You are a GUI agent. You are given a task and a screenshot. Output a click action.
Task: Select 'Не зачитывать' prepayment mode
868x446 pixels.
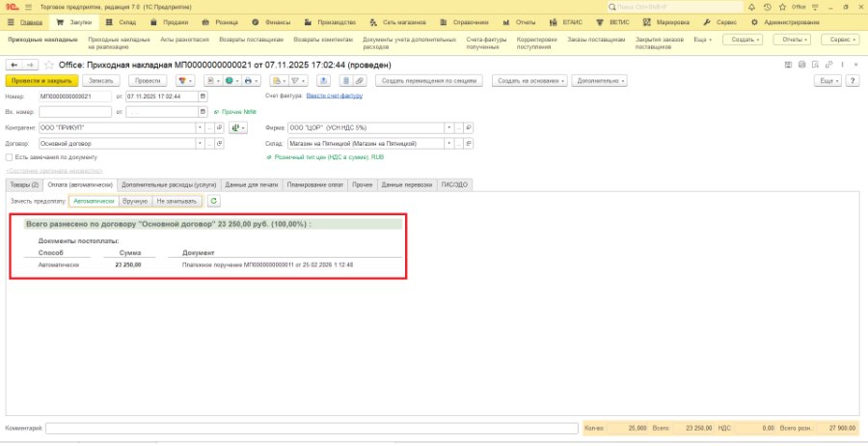[x=177, y=201]
